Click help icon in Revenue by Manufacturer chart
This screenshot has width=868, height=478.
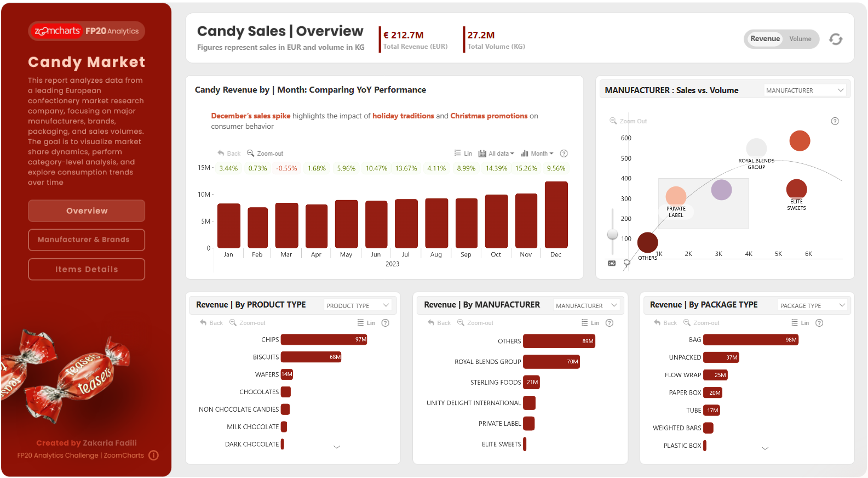[610, 323]
